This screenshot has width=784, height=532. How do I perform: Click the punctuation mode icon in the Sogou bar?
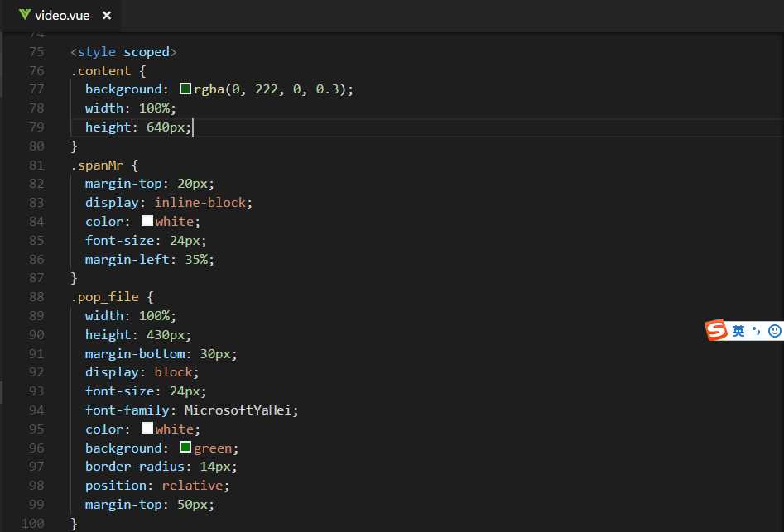pyautogui.click(x=755, y=330)
